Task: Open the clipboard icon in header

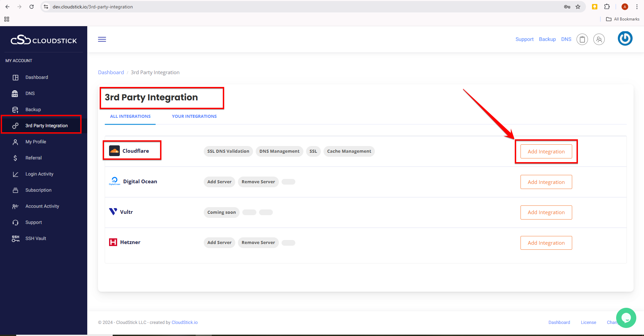Action: pyautogui.click(x=582, y=39)
